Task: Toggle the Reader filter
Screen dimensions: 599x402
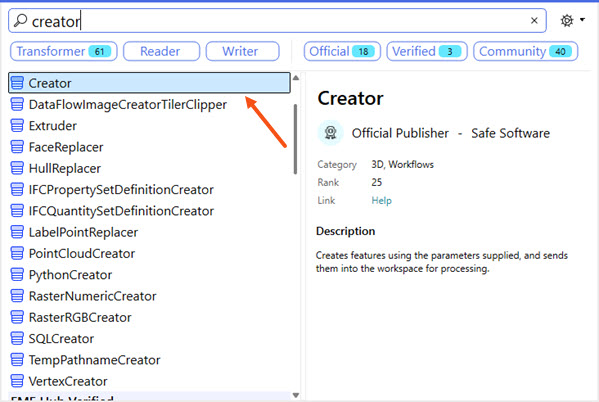Action: (x=161, y=51)
